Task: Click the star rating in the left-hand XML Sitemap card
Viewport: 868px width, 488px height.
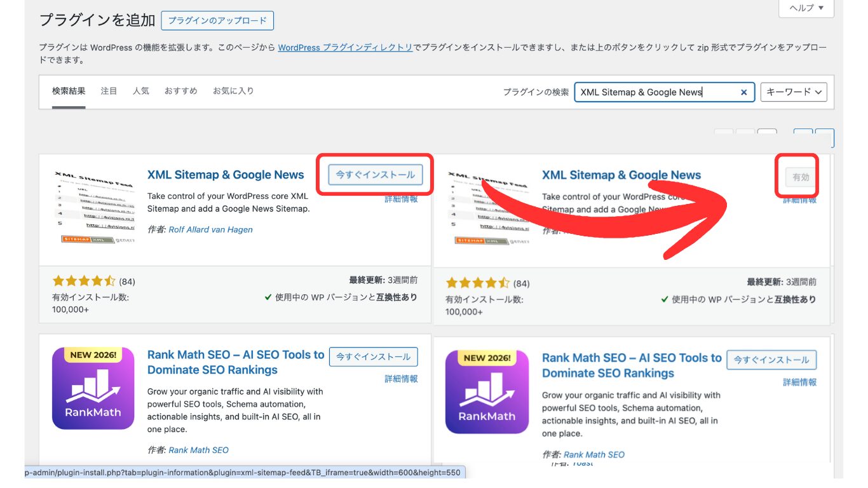Action: tap(84, 281)
